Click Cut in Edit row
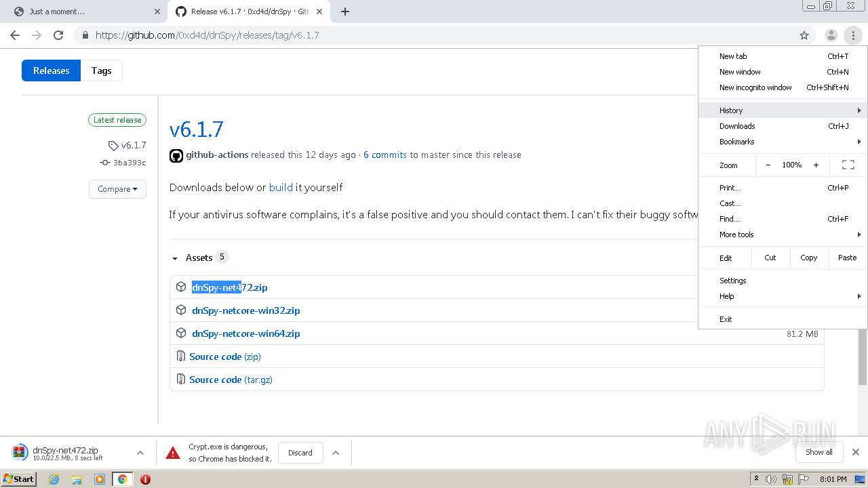Viewport: 868px width, 488px height. pos(770,258)
